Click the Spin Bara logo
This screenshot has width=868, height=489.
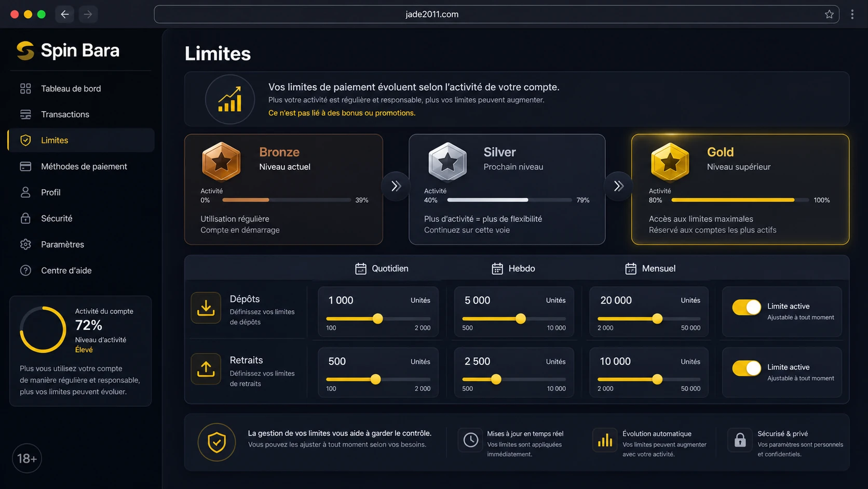68,50
